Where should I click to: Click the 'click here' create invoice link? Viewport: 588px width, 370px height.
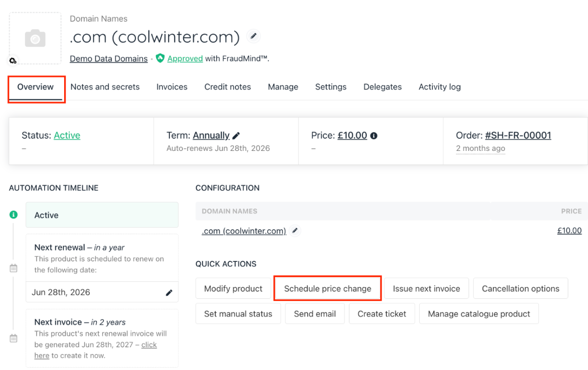pos(149,345)
